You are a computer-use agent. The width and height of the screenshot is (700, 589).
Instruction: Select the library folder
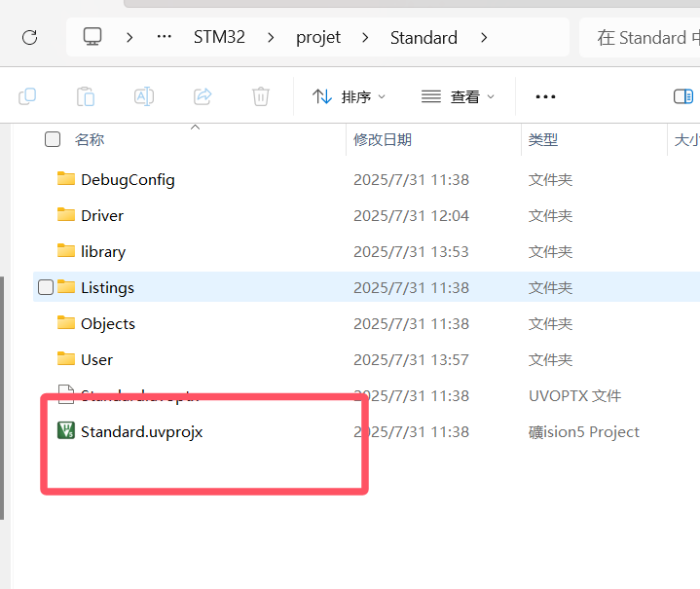[103, 252]
